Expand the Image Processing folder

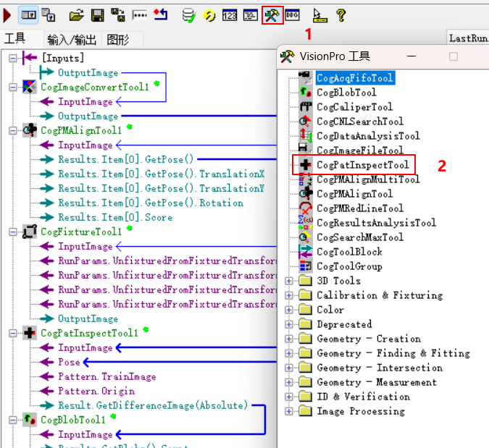[x=289, y=411]
